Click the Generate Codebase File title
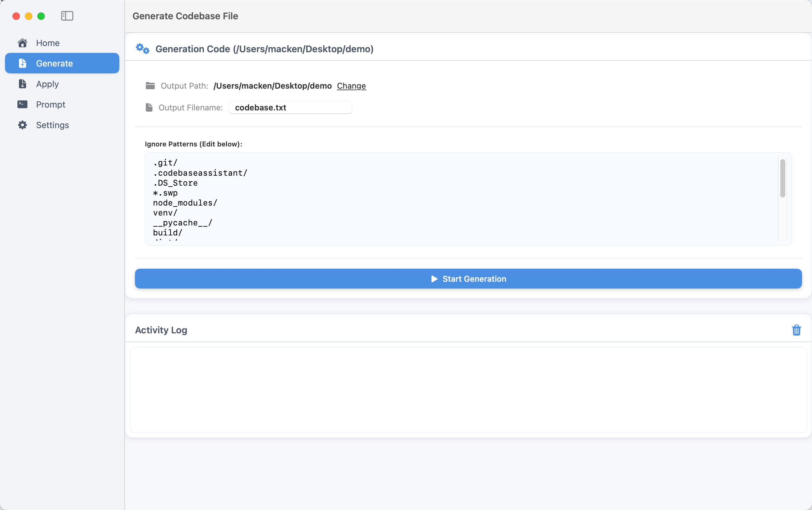Screen dimensions: 812x510 click(x=185, y=16)
